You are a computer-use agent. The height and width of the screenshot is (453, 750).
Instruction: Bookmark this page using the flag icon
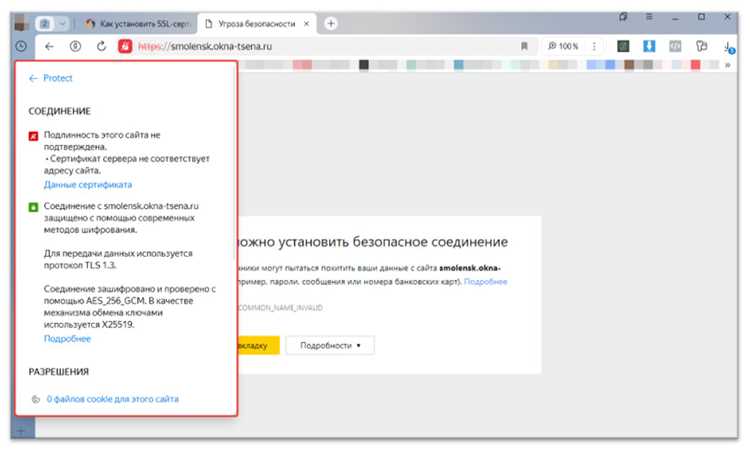coord(524,46)
